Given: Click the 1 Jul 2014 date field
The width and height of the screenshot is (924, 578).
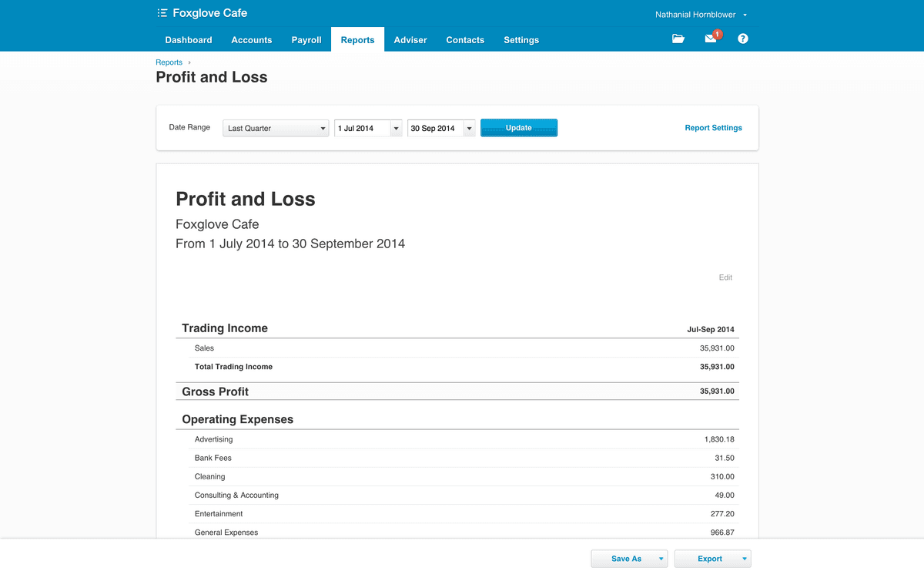Looking at the screenshot, I should click(362, 128).
